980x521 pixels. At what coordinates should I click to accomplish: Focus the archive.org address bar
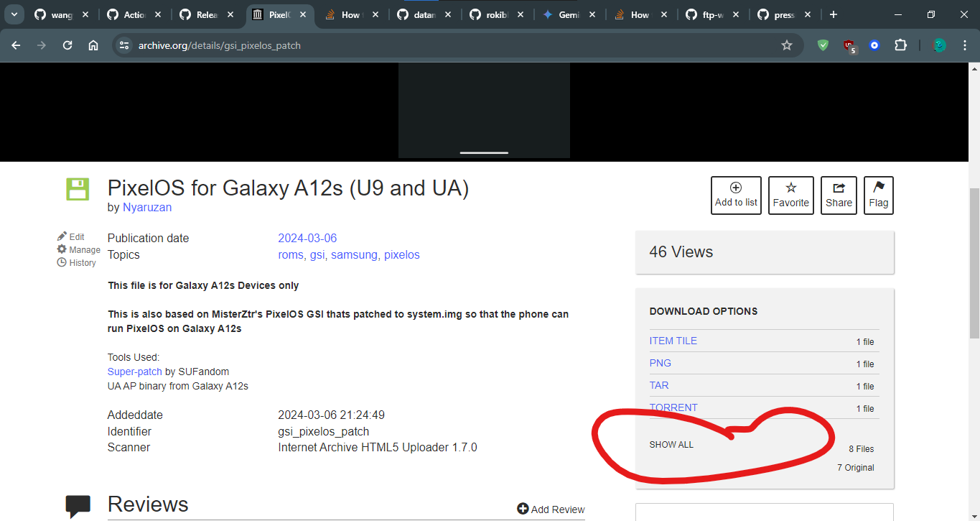457,45
